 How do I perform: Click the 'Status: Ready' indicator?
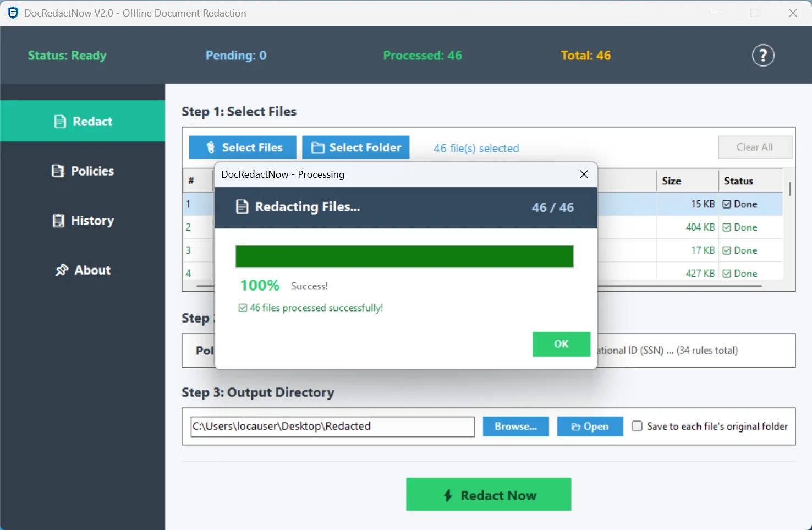pyautogui.click(x=67, y=56)
